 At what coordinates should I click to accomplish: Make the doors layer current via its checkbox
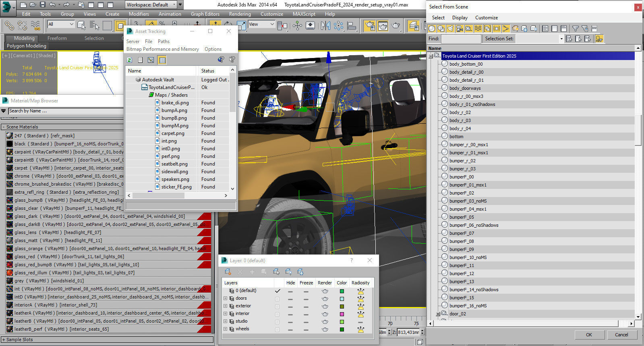click(277, 298)
